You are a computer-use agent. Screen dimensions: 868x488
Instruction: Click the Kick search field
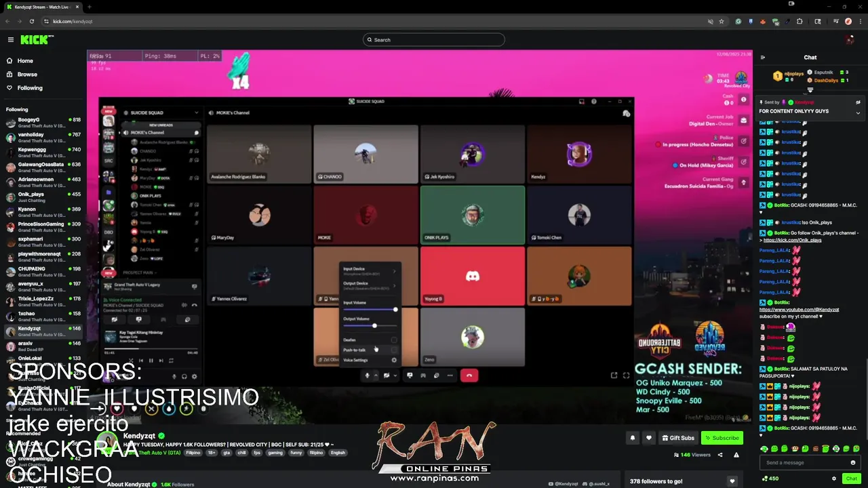tap(434, 39)
